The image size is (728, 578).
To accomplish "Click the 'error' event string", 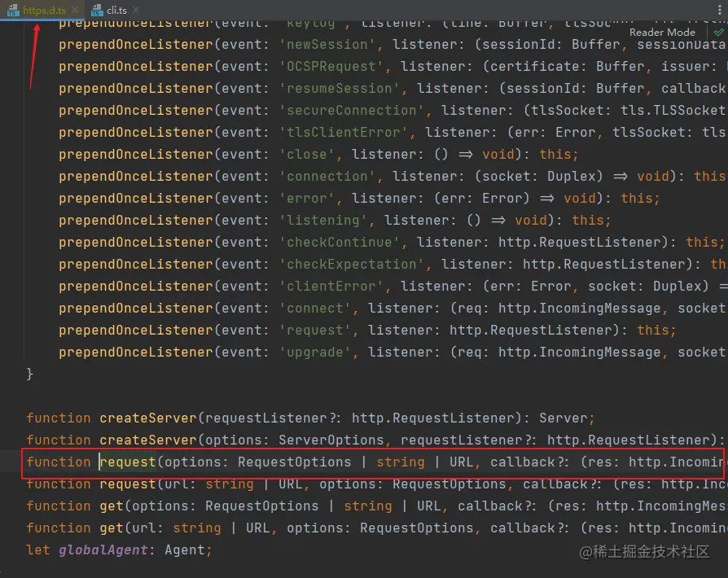I will 307,199.
